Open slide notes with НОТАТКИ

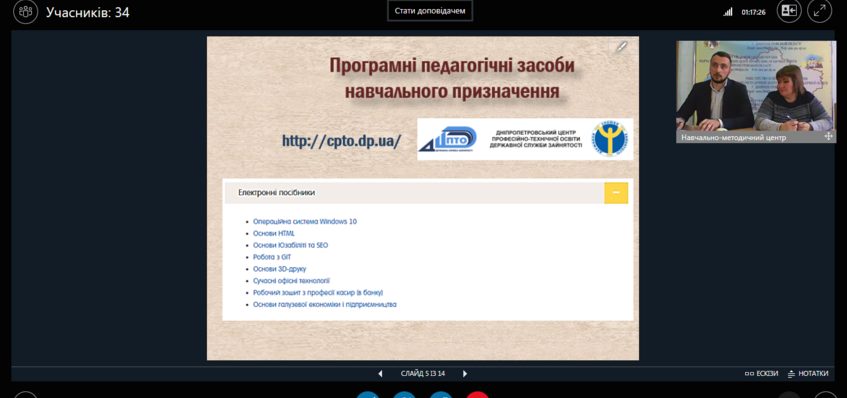(x=808, y=374)
